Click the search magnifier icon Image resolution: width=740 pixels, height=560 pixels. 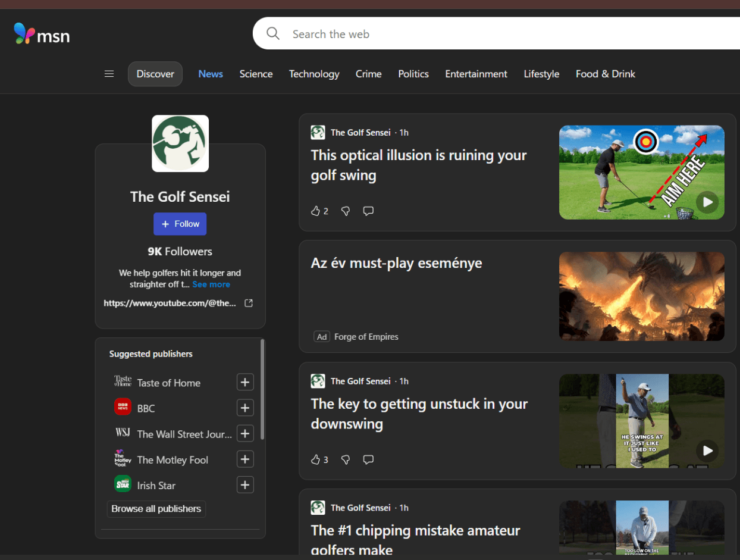[x=273, y=33]
